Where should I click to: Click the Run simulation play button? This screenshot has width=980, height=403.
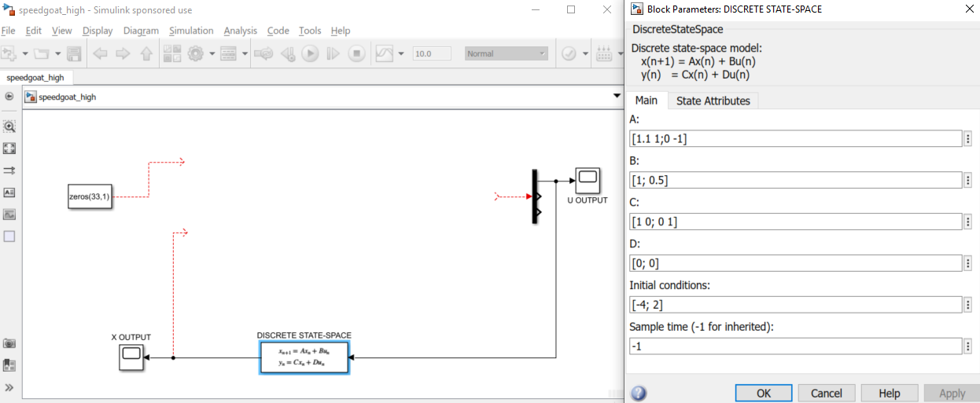point(310,54)
